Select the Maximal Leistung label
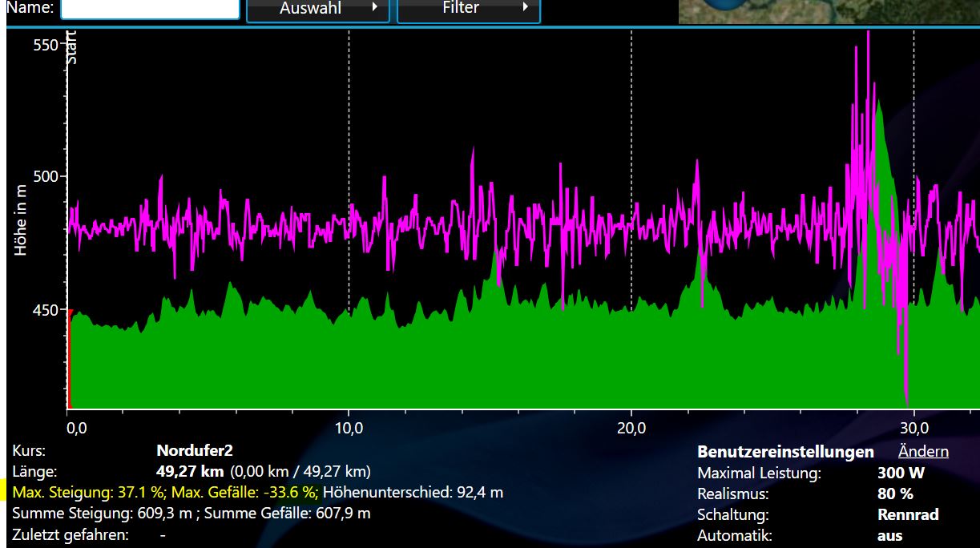The width and height of the screenshot is (980, 548). coord(759,473)
